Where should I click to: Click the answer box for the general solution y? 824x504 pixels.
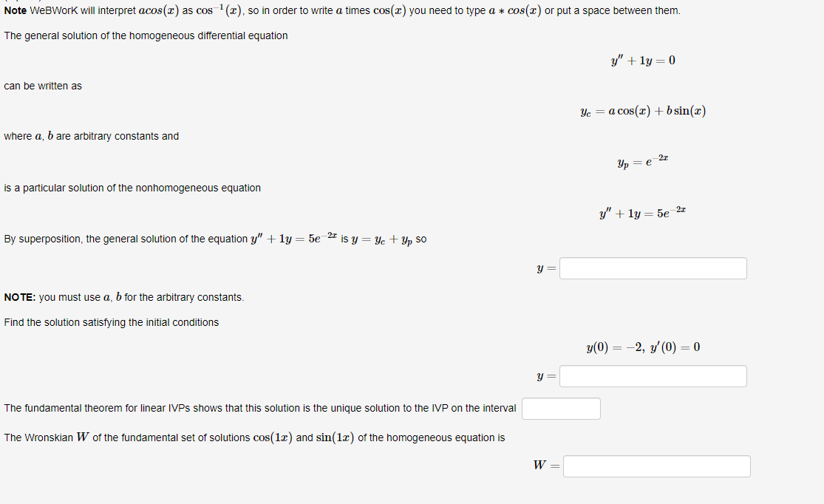pyautogui.click(x=653, y=268)
